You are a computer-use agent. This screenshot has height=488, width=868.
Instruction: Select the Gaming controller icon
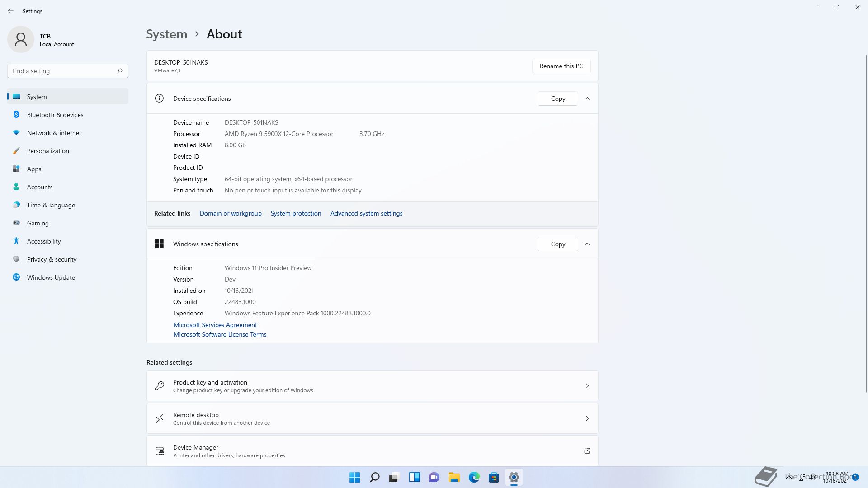(16, 223)
